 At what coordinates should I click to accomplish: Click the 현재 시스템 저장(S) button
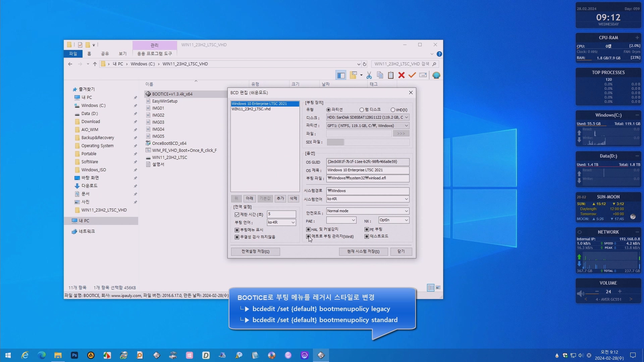tap(363, 252)
